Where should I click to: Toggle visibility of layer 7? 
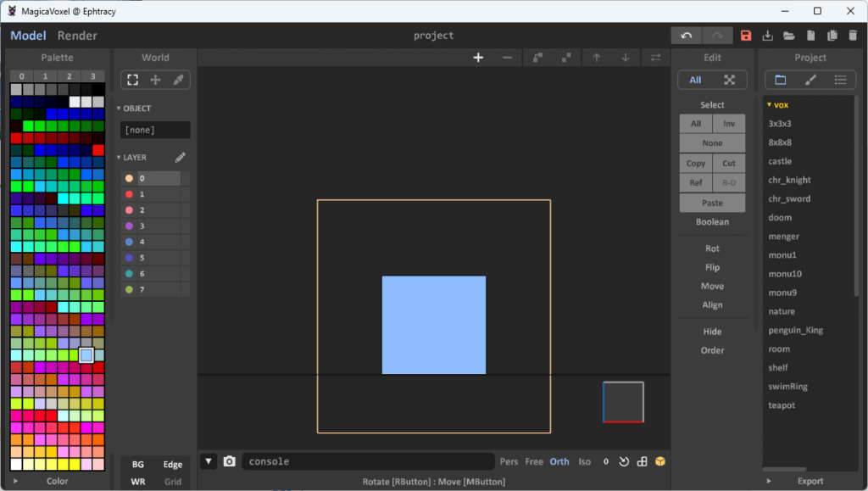coord(129,289)
